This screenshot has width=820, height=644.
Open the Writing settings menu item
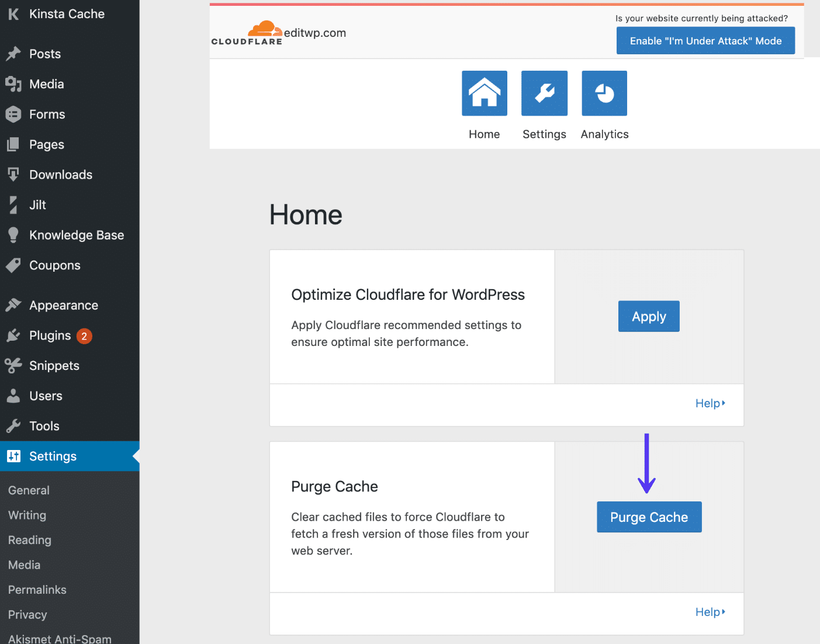27,515
